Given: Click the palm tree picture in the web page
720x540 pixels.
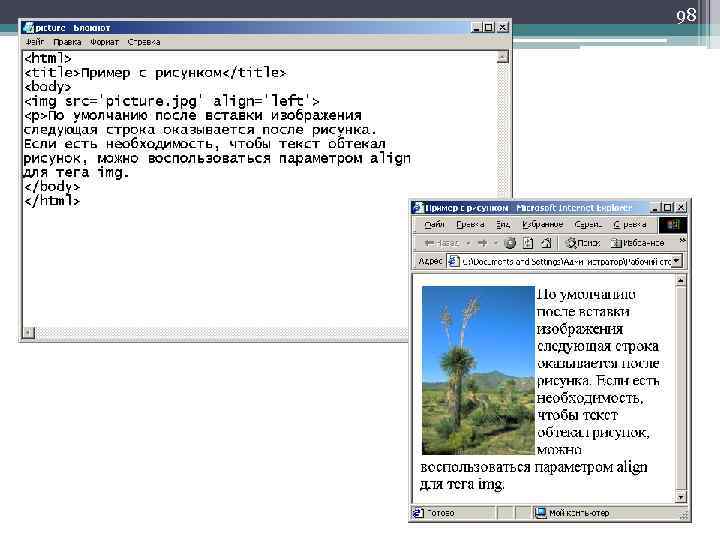Looking at the screenshot, I should [478, 370].
